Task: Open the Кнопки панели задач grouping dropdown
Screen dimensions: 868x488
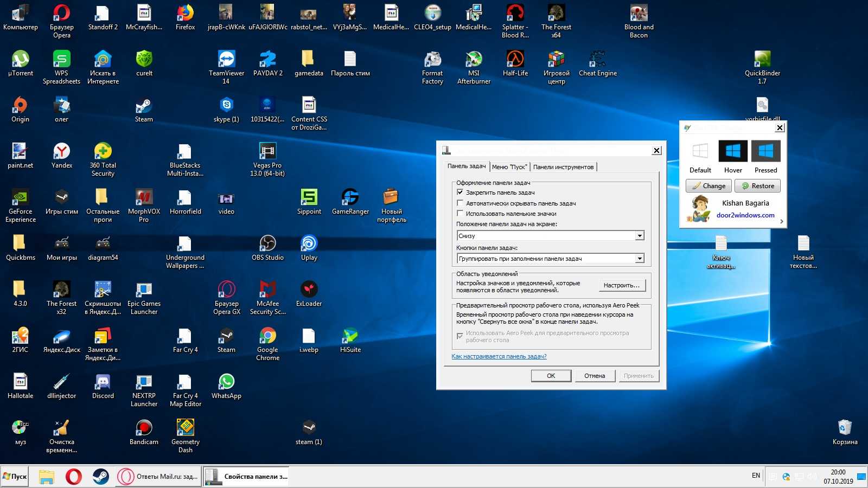Action: tap(640, 258)
